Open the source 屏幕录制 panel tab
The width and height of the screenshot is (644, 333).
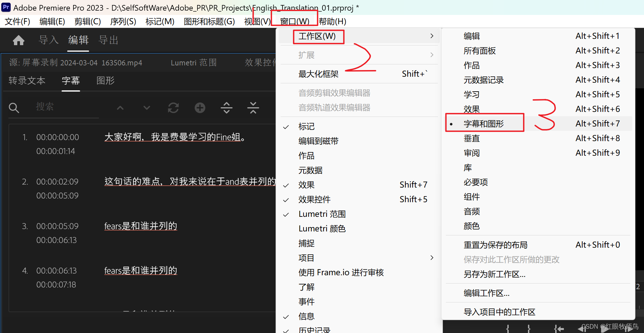point(75,63)
